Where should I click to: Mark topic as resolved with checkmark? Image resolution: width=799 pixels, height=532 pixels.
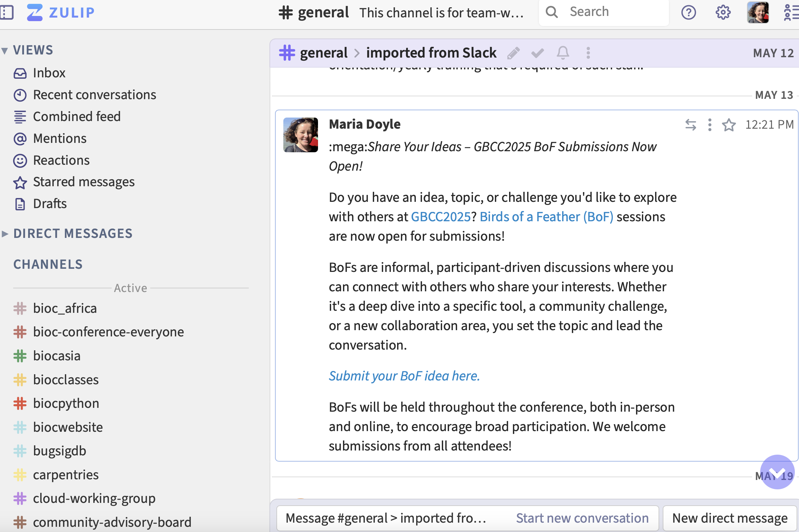click(538, 53)
